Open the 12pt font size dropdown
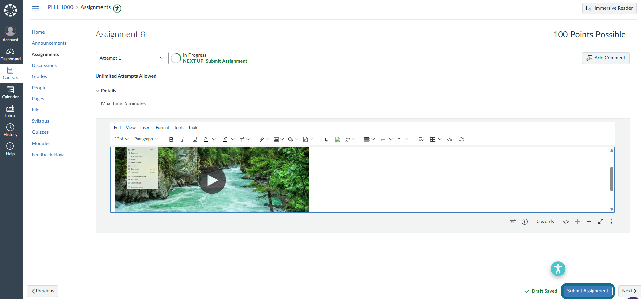 click(121, 139)
